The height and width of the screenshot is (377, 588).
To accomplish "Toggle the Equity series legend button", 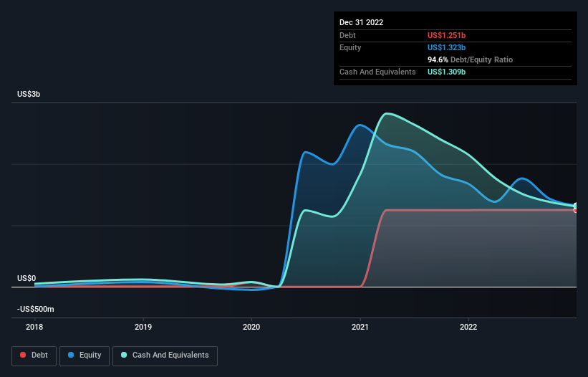I will (x=85, y=355).
